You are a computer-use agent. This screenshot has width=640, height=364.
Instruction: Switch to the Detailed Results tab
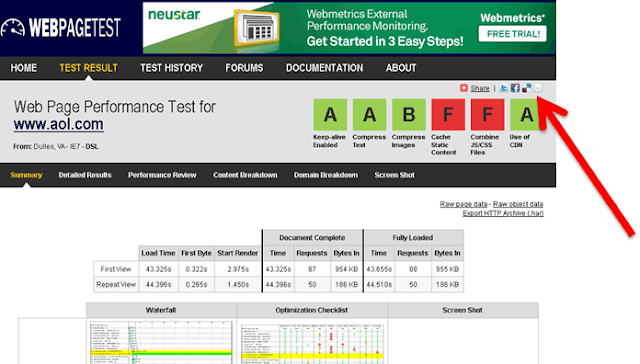click(x=85, y=175)
